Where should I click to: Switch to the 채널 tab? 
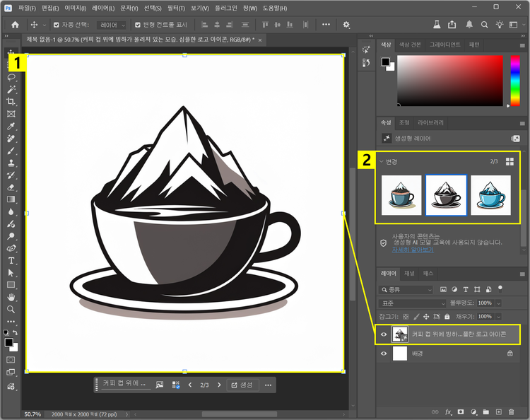tap(409, 273)
